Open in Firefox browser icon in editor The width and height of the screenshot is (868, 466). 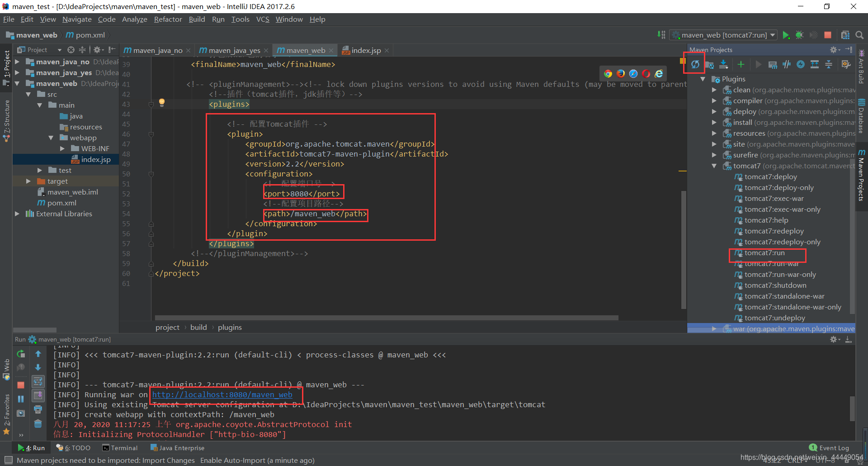[x=621, y=74]
